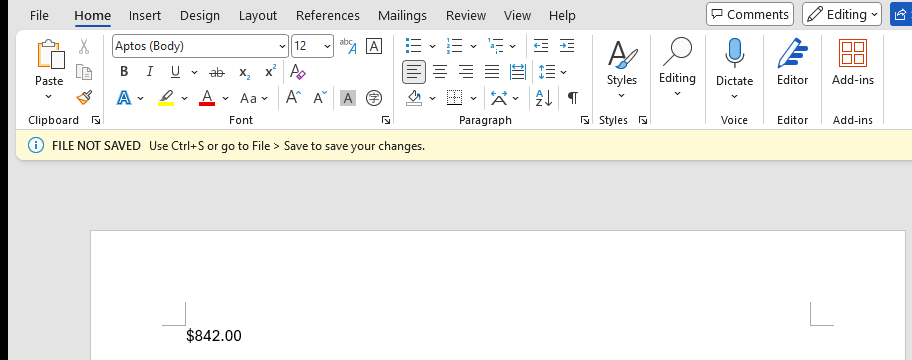912x360 pixels.
Task: Click the info icon in save banner
Action: pos(35,145)
